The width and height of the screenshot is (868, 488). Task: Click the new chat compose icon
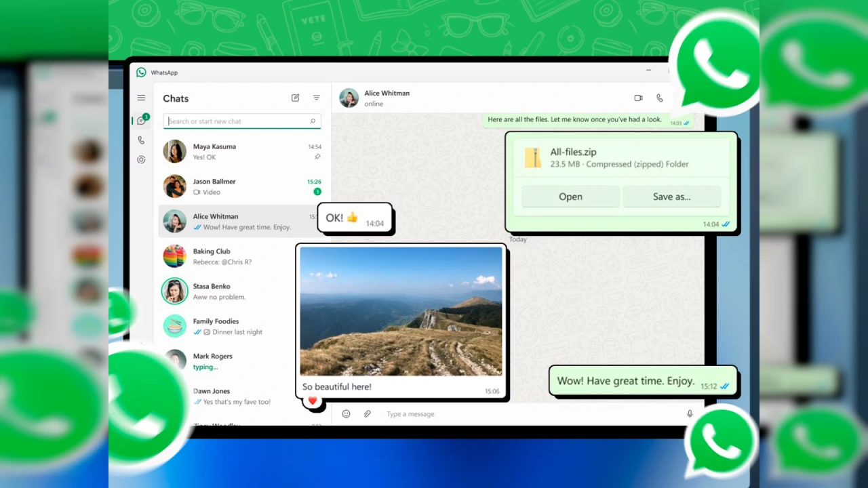(x=295, y=98)
